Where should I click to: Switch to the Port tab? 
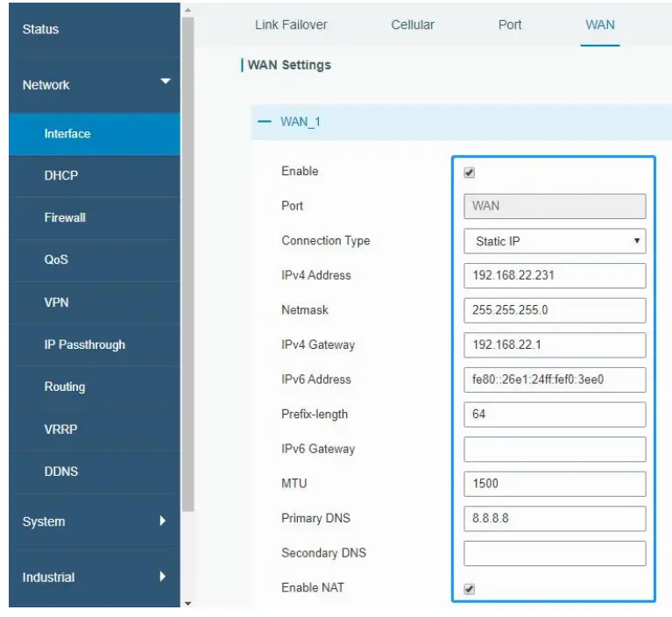tap(510, 25)
